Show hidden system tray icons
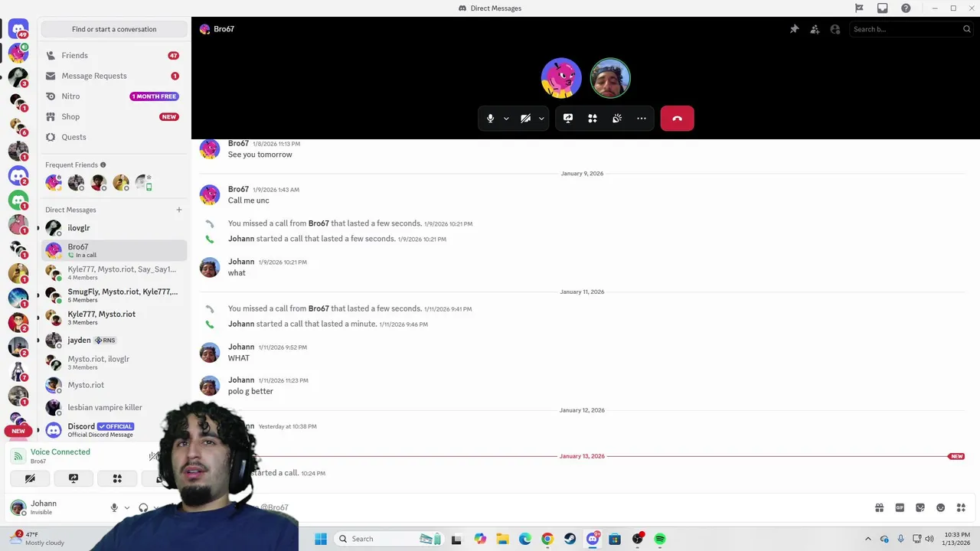This screenshot has width=980, height=551. click(867, 539)
